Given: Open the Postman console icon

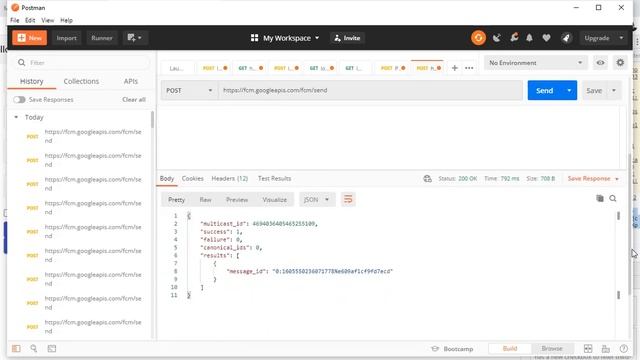Looking at the screenshot, I should (52, 348).
